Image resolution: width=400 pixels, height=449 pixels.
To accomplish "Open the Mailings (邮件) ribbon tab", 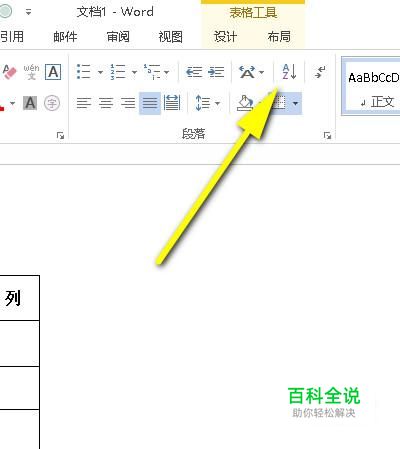I will [65, 36].
